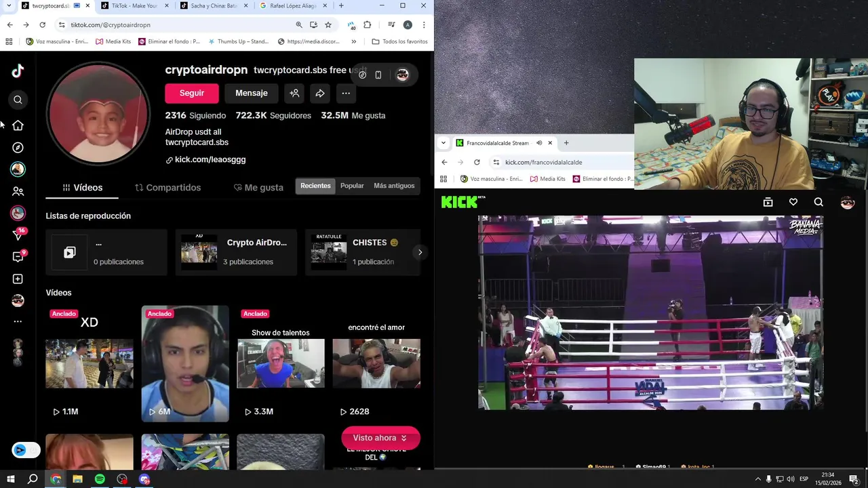Bookmark TikTok page with star icon
Image resolution: width=868 pixels, height=488 pixels.
pyautogui.click(x=328, y=25)
